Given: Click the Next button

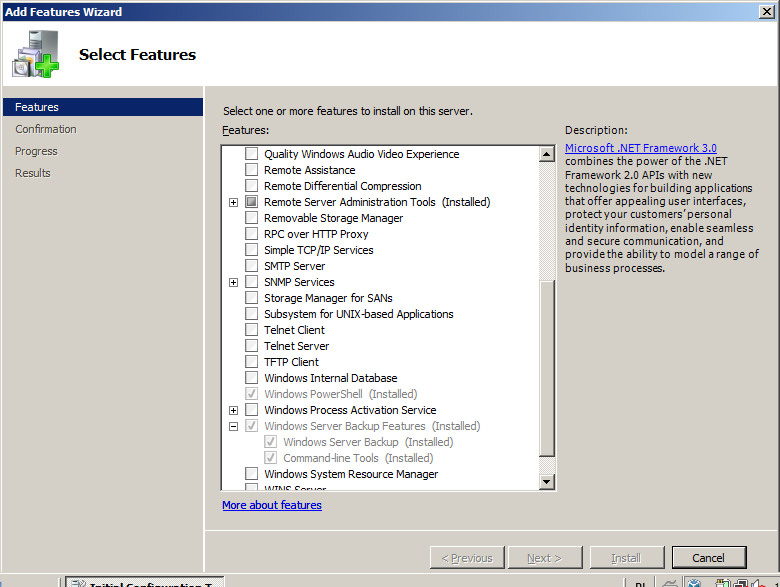Looking at the screenshot, I should pos(545,558).
